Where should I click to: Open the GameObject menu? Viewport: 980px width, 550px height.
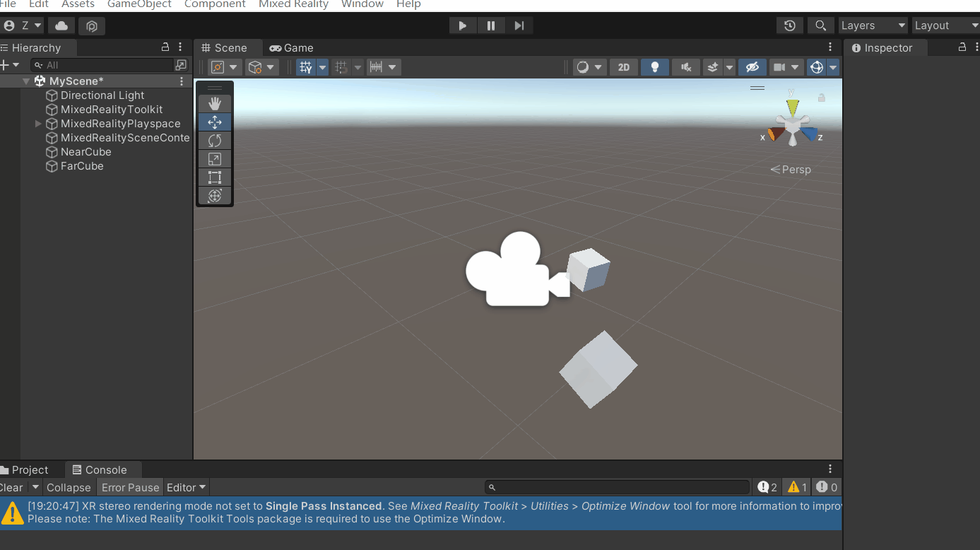(x=140, y=4)
